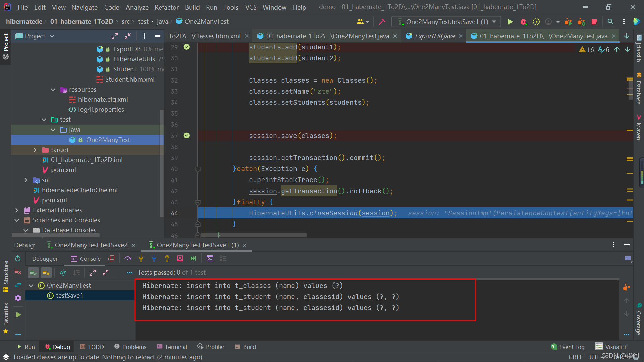Collapse Scratches and Consoles node
Screen dimensions: 644x362
[x=17, y=220]
